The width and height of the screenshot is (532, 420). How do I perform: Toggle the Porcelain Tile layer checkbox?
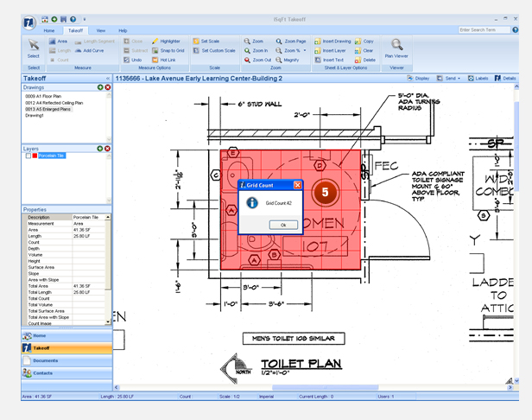tap(28, 156)
